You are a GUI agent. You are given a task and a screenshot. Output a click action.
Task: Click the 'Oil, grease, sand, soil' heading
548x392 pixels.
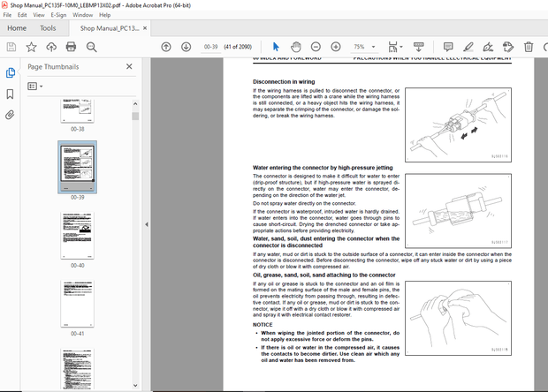(x=324, y=275)
